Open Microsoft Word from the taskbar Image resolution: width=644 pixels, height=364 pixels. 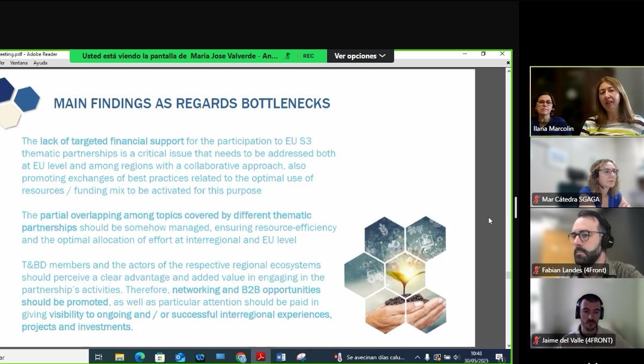pyautogui.click(x=281, y=357)
